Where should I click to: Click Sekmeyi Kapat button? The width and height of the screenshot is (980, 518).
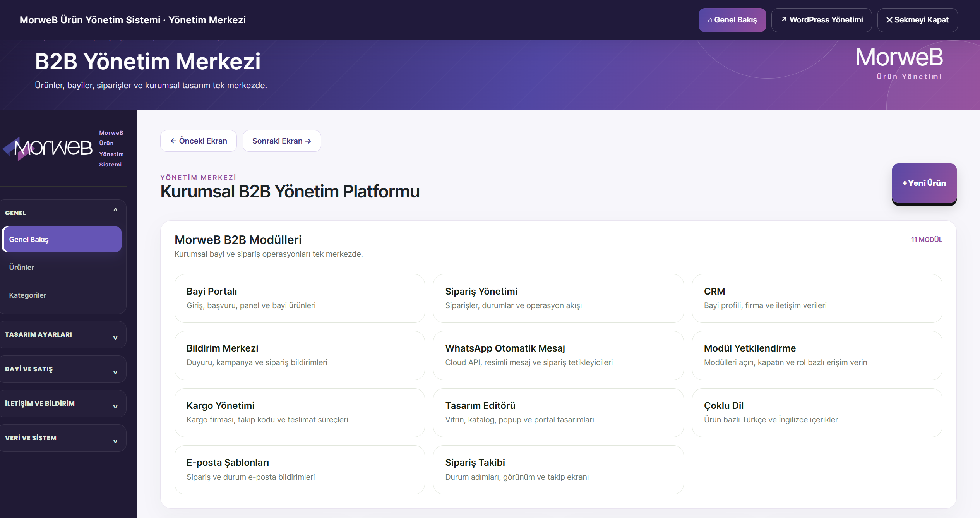click(917, 20)
